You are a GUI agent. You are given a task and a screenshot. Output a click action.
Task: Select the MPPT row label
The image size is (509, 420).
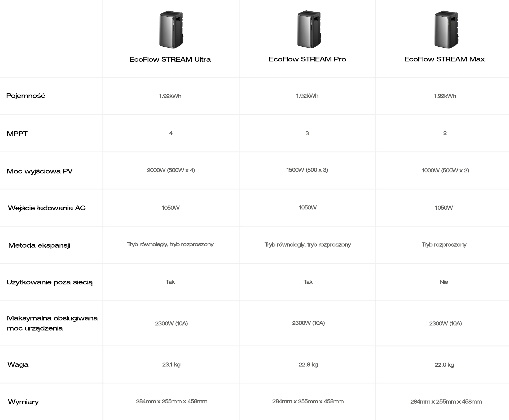pos(17,134)
